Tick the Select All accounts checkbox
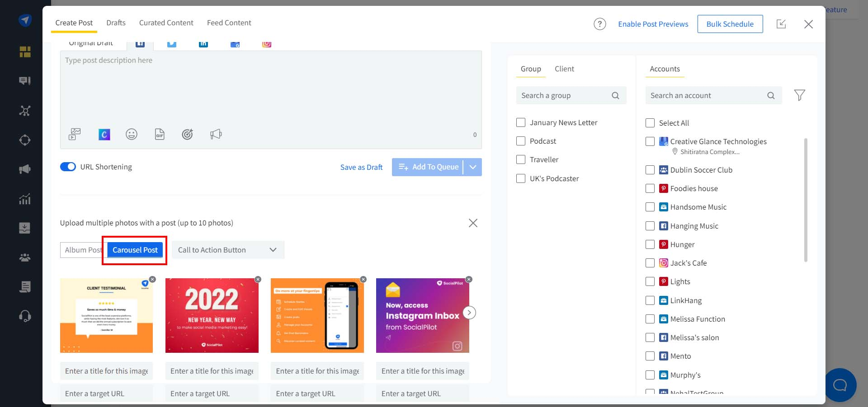 coord(650,123)
